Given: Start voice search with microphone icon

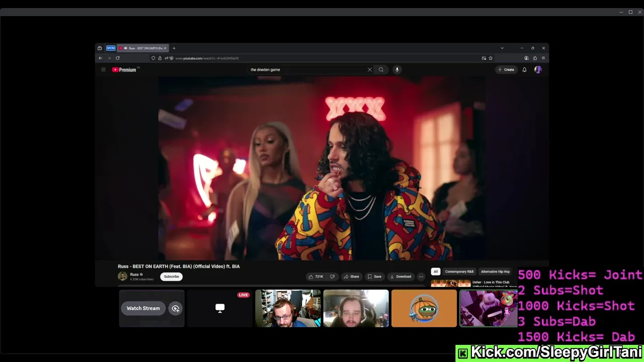Looking at the screenshot, I should [397, 70].
